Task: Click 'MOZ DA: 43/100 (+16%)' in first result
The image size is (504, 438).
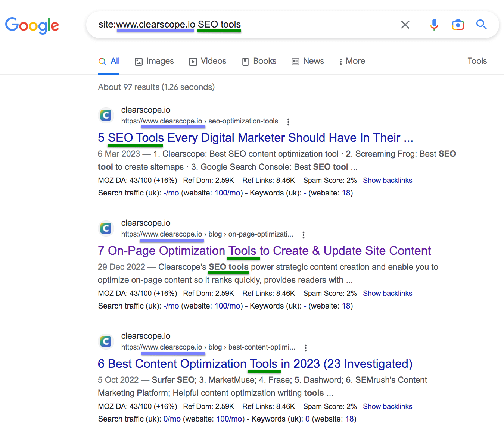Action: 137,181
